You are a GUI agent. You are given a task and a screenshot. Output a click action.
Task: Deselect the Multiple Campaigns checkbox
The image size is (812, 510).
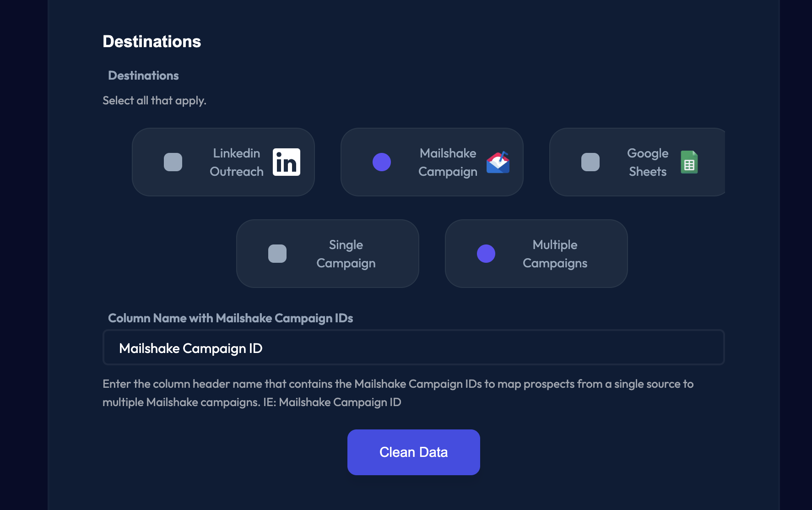486,254
